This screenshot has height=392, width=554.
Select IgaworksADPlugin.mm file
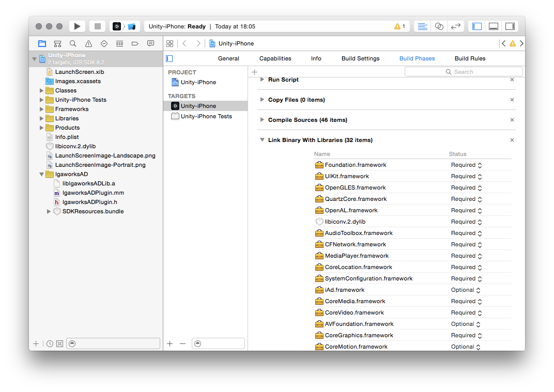93,193
